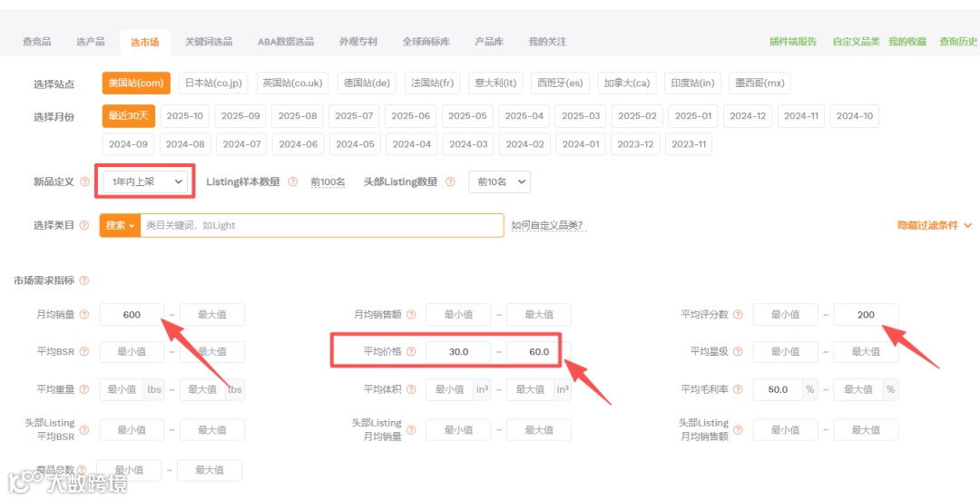Click help icon next to 平均星级
This screenshot has height=501, width=980.
click(738, 351)
